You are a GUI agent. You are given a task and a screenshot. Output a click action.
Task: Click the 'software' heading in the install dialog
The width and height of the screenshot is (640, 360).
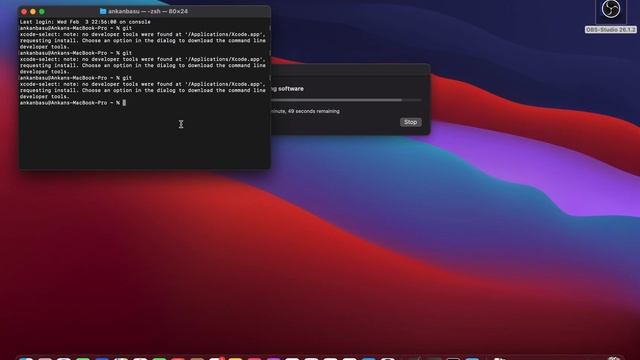291,89
